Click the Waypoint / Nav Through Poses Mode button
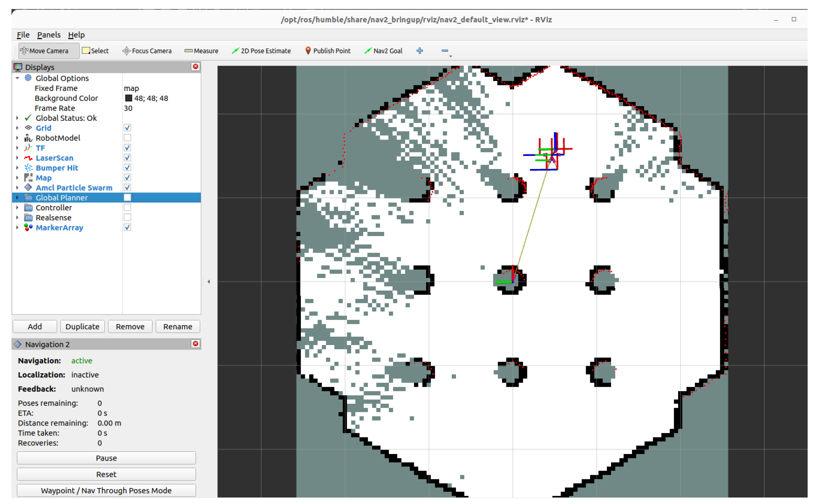 (106, 490)
